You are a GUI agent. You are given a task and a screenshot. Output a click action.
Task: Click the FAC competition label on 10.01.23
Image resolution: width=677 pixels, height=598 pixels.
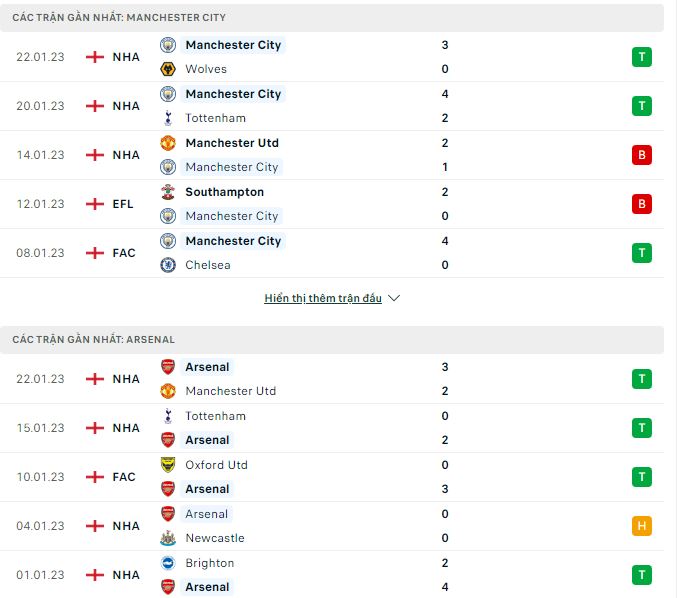coord(124,477)
